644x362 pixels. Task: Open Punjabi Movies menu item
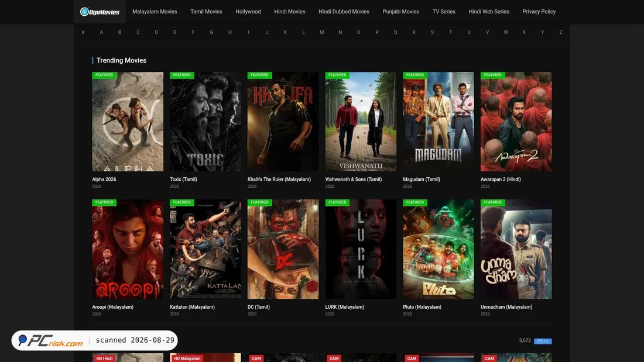coord(401,12)
